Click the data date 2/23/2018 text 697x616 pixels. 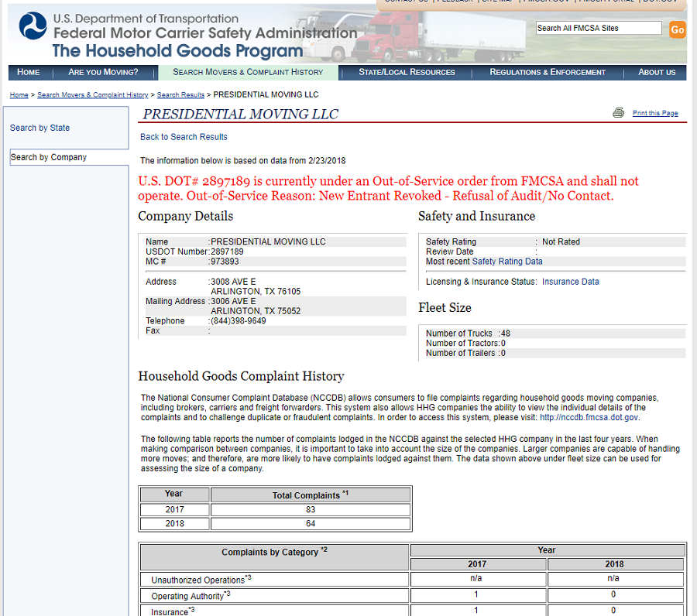[327, 161]
